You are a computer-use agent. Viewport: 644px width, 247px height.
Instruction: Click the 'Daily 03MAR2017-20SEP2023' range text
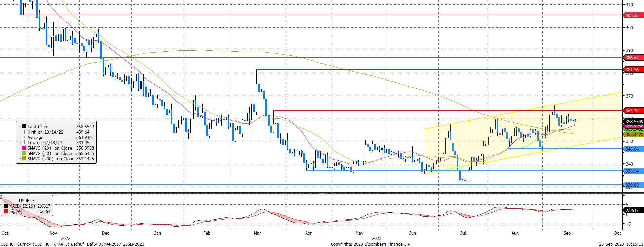116,244
